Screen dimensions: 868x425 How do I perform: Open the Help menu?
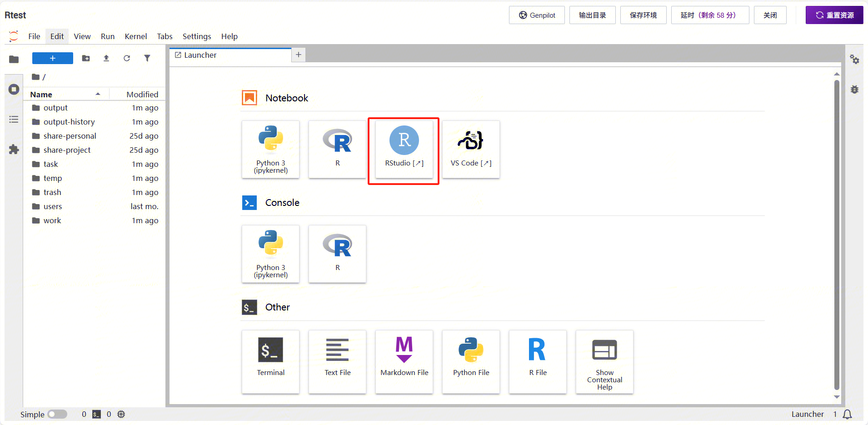pos(229,36)
